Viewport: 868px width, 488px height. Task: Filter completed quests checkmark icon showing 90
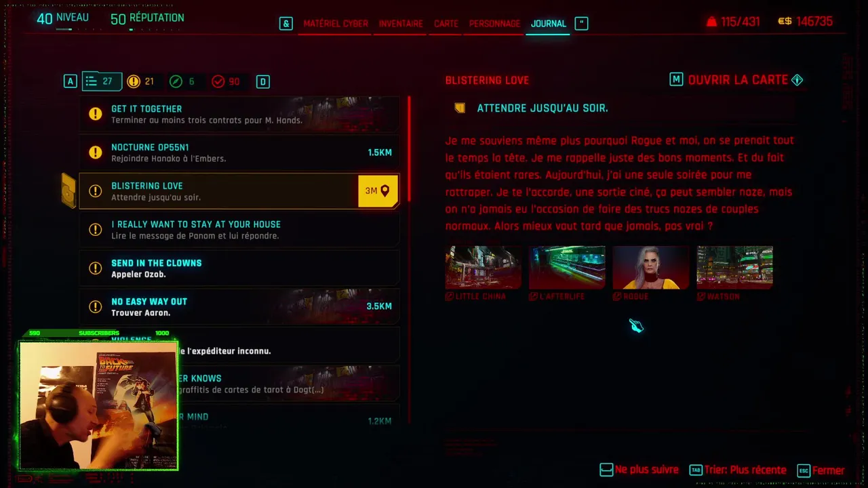[218, 81]
